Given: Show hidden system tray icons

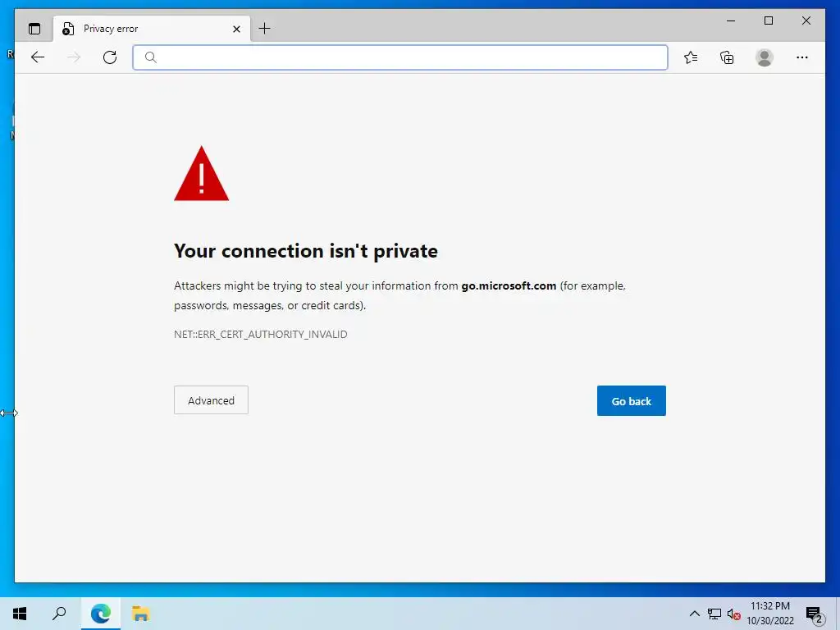Looking at the screenshot, I should (x=694, y=614).
